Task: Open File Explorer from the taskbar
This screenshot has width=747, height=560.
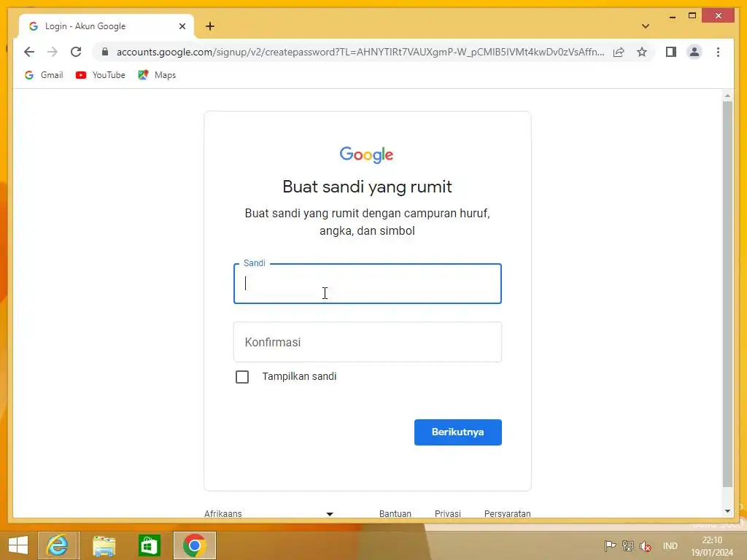Action: pos(104,545)
